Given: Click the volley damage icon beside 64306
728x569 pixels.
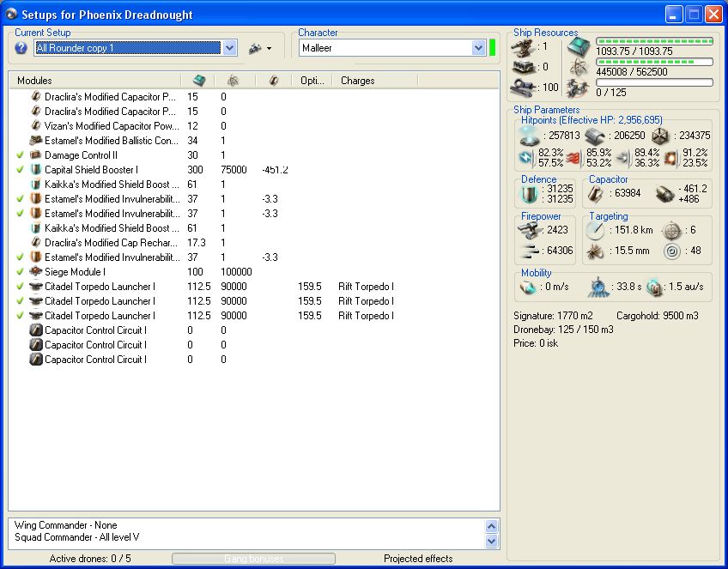Looking at the screenshot, I should pos(530,251).
